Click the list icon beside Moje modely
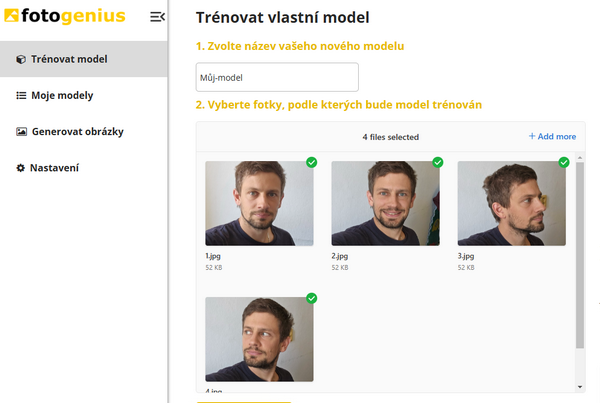This screenshot has width=600, height=403. (21, 96)
